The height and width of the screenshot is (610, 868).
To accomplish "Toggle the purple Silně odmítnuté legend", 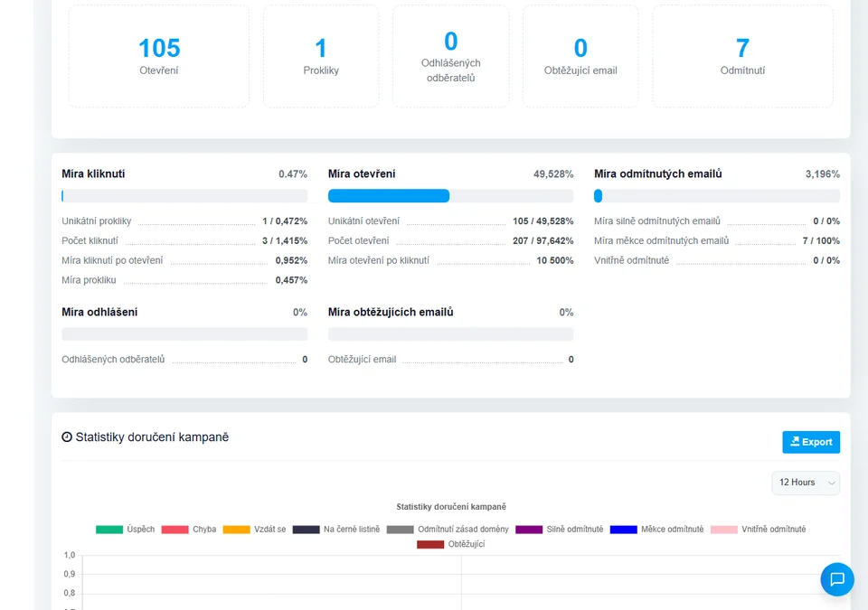I will [x=560, y=530].
